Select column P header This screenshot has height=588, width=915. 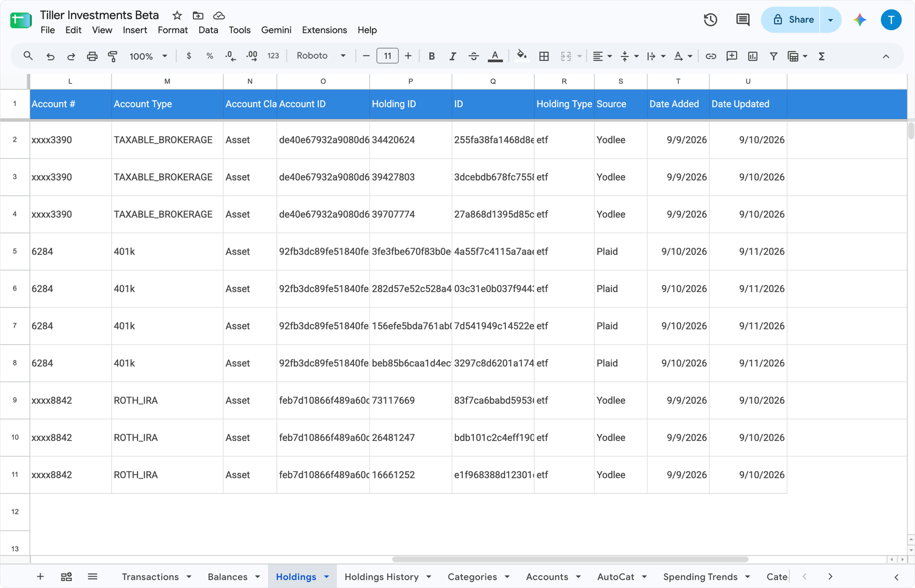click(411, 81)
